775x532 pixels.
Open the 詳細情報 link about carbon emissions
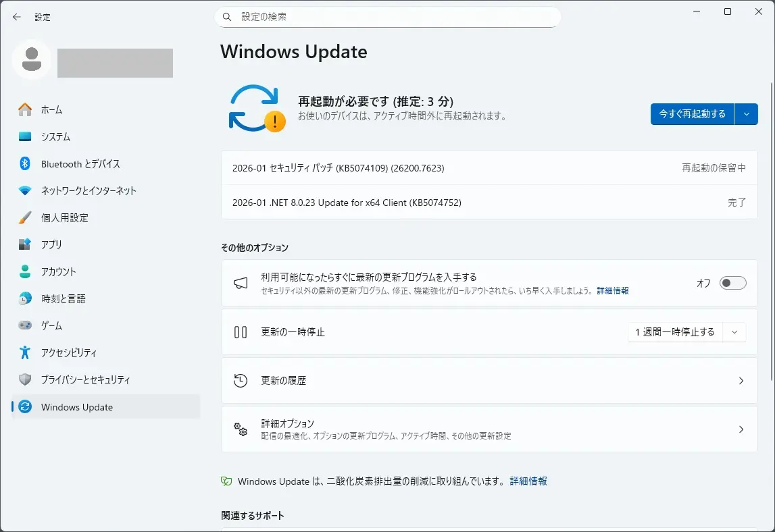pos(528,481)
